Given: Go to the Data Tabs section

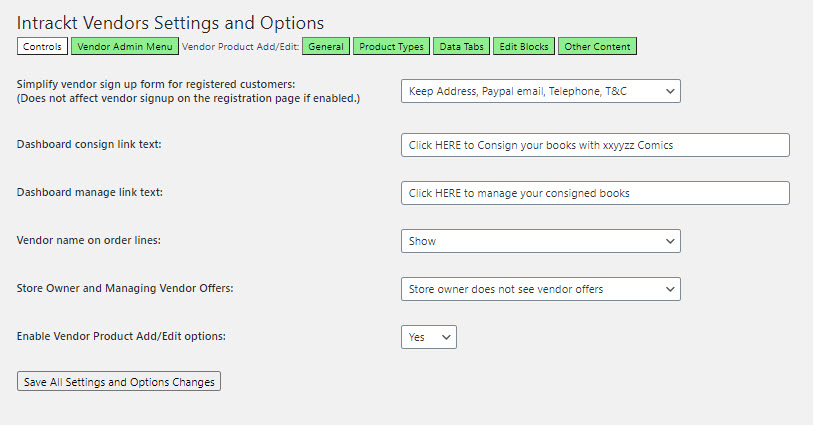Looking at the screenshot, I should click(x=462, y=46).
